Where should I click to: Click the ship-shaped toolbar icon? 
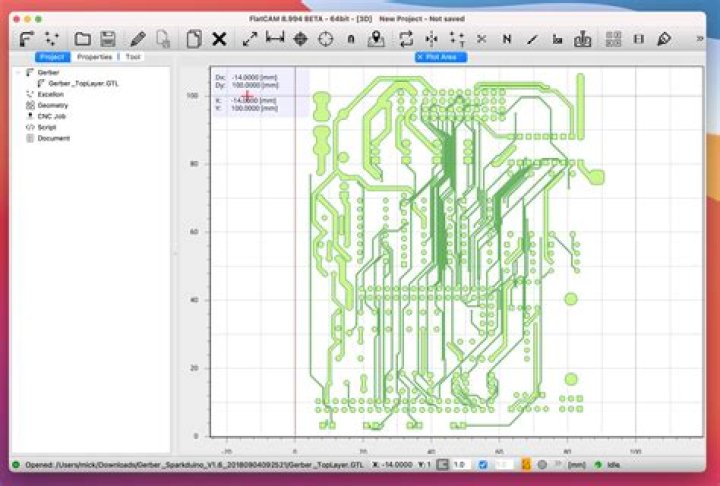pos(583,39)
